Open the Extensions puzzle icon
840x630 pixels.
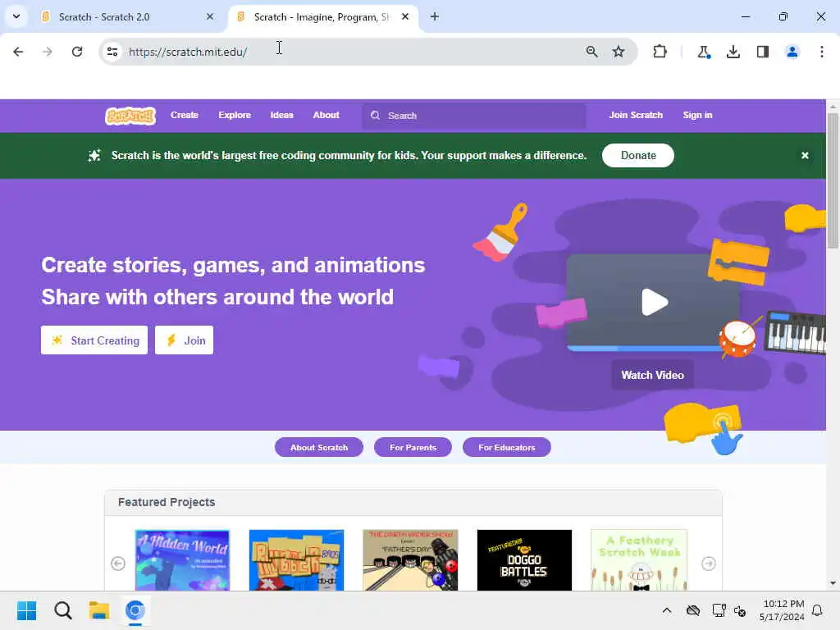tap(660, 52)
